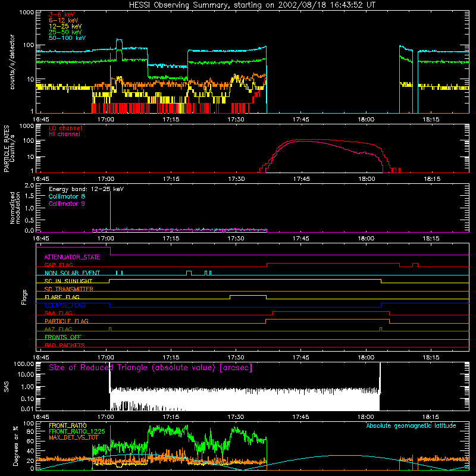The image size is (476, 476).
Task: Click the HI channel legend label
Action: pos(64,134)
